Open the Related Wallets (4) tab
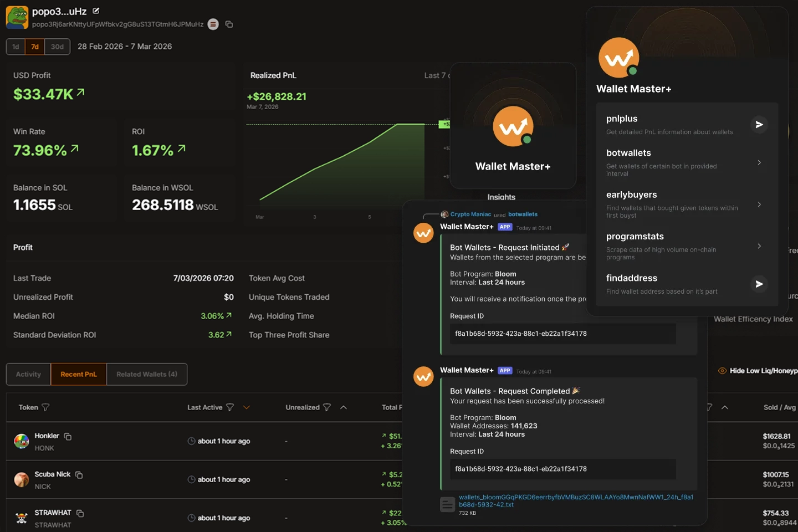 [147, 374]
